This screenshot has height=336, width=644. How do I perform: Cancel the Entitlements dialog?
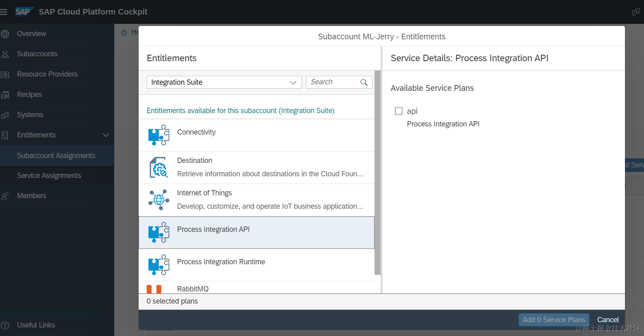(608, 320)
